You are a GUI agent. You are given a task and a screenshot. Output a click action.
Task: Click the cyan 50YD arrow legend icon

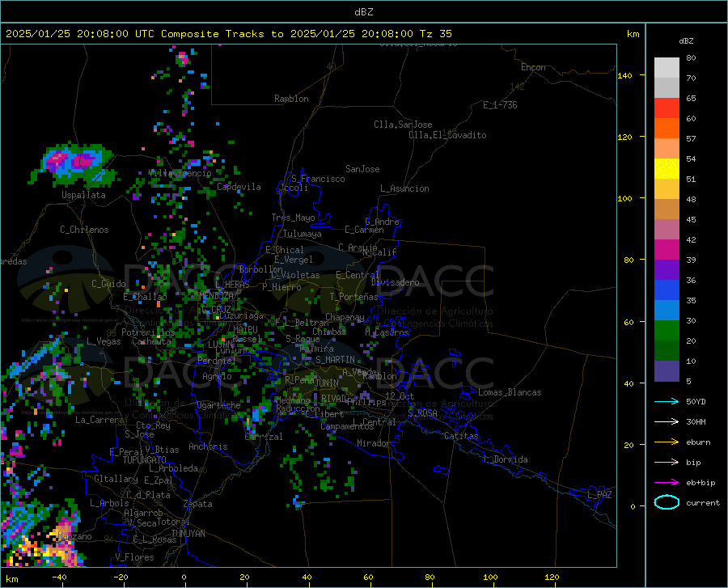667,401
